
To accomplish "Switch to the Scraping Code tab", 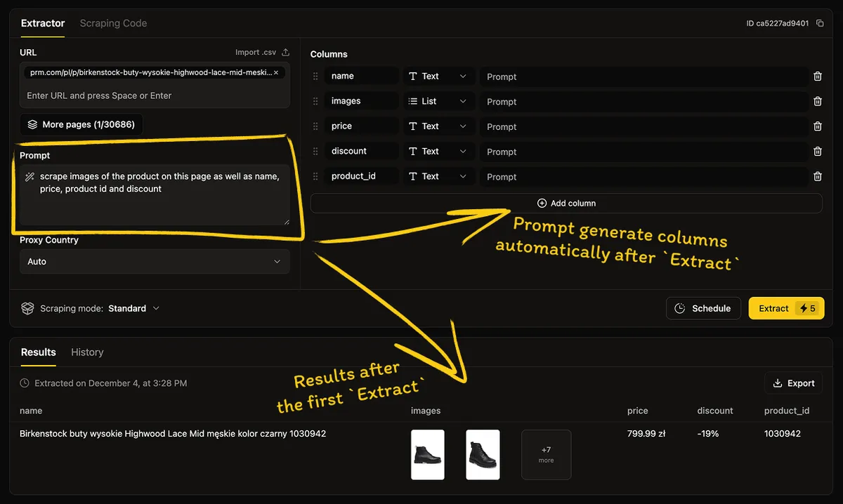I will click(x=113, y=23).
